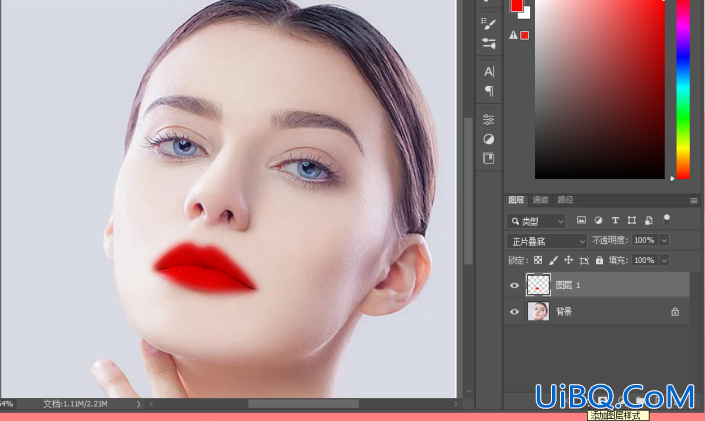Click the lock all padlock icon
The height and width of the screenshot is (421, 705).
pos(599,260)
